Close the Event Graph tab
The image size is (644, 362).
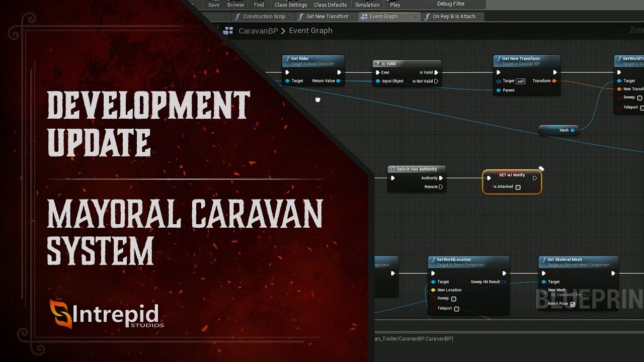(x=416, y=17)
